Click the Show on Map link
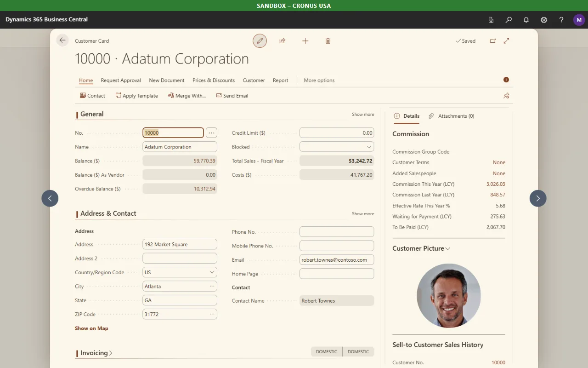 point(91,328)
